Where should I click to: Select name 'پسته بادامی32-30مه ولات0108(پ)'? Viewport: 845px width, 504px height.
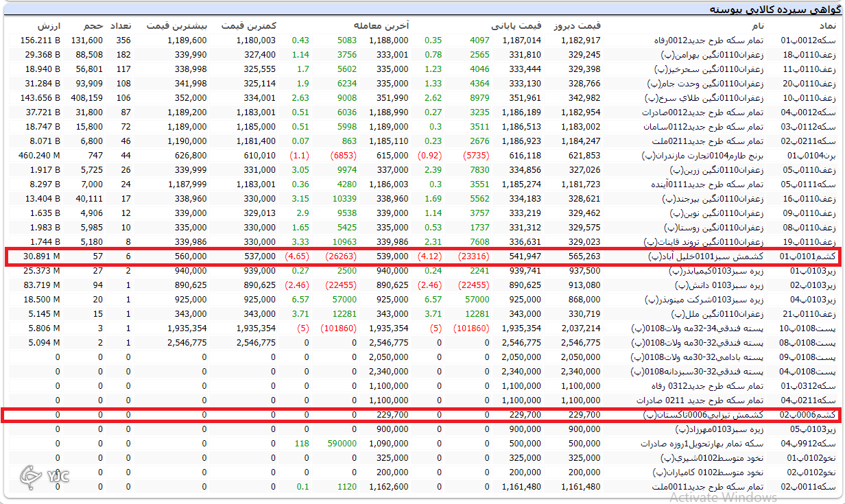pyautogui.click(x=698, y=357)
